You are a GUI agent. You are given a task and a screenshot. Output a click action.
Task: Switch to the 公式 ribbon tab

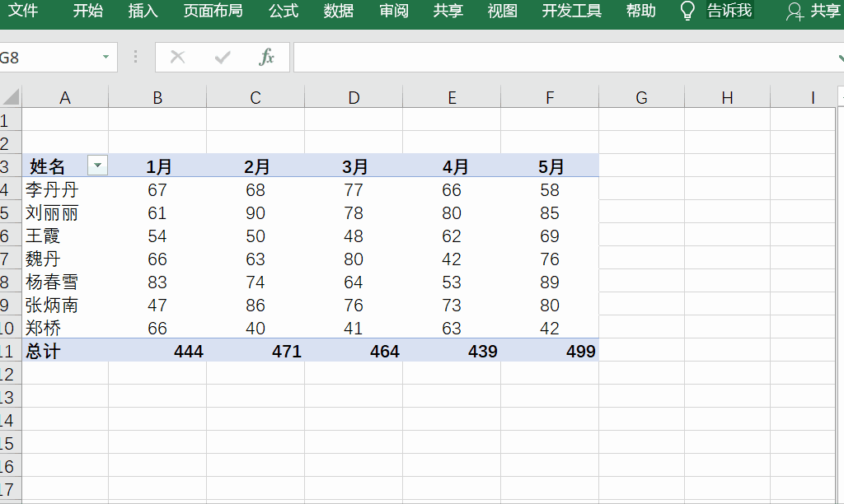point(283,12)
